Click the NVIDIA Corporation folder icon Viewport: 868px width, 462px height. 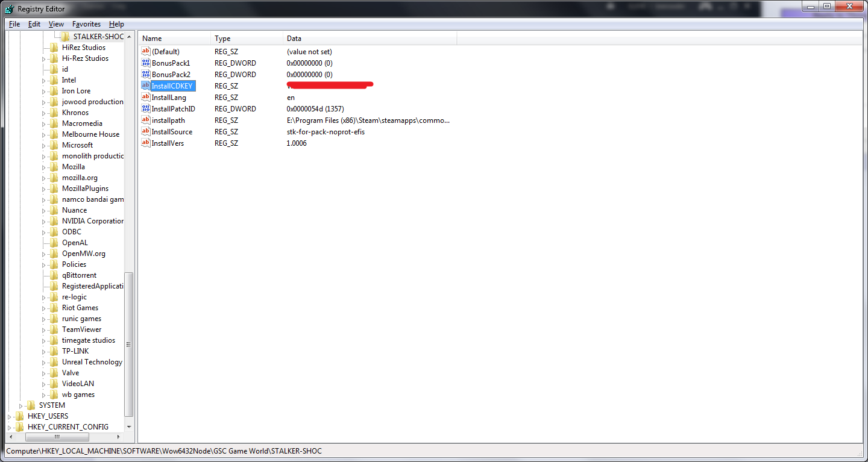54,220
